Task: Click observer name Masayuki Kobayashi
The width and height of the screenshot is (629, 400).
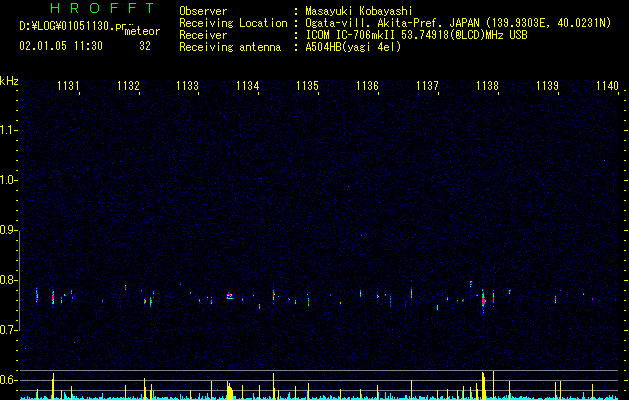Action: [359, 11]
